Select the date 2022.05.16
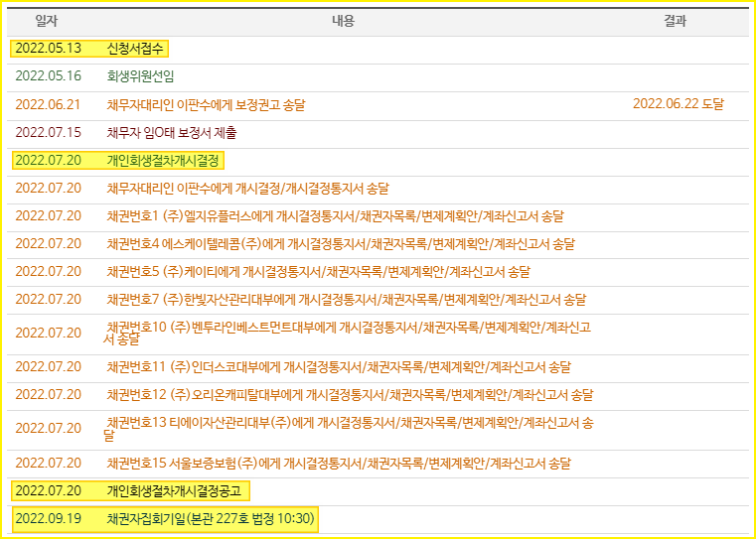The width and height of the screenshot is (756, 539). pyautogui.click(x=49, y=76)
